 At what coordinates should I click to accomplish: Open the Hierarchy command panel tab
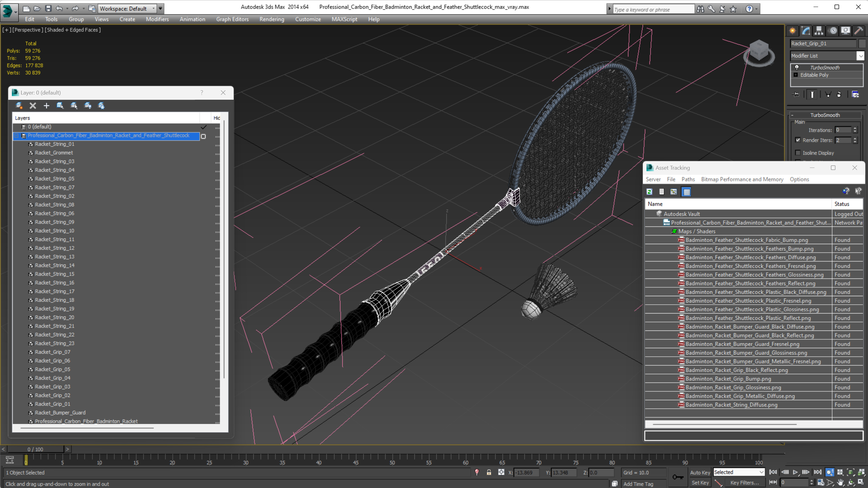coord(819,31)
